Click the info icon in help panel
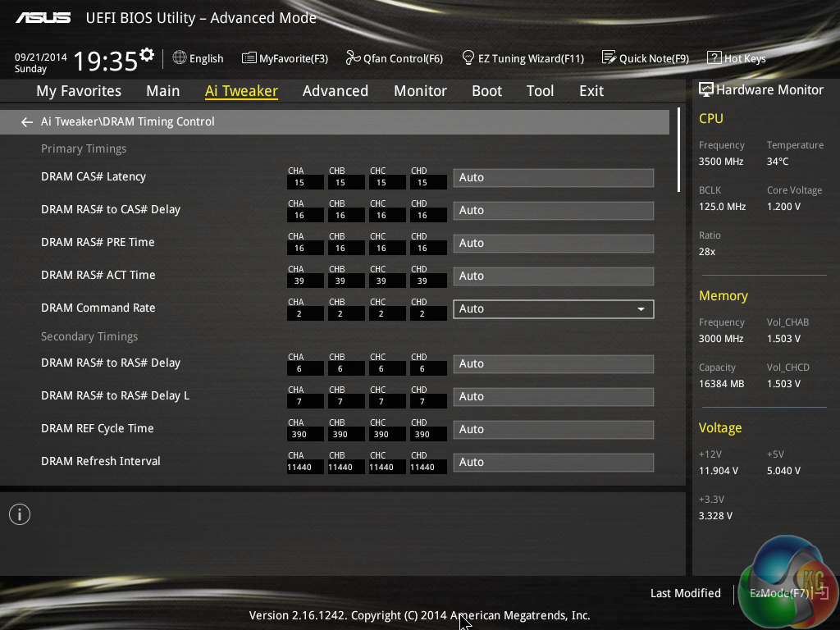The image size is (840, 630). click(20, 514)
